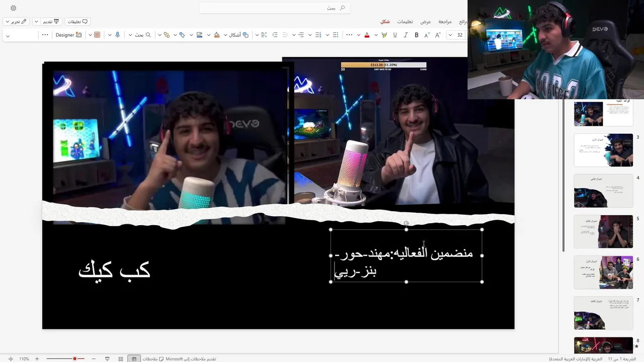Open the عرض View tab
The image size is (644, 362).
[x=426, y=22]
